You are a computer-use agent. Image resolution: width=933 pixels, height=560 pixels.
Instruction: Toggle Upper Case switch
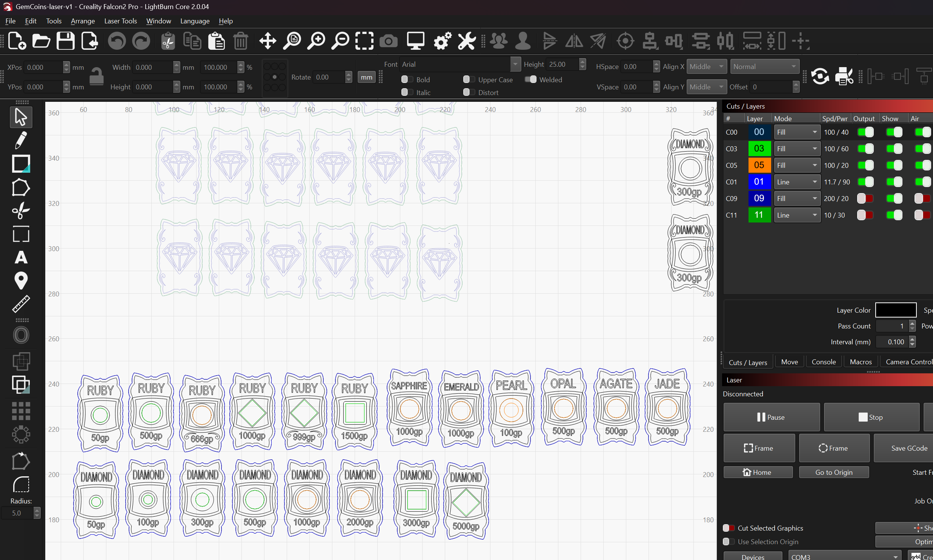469,80
